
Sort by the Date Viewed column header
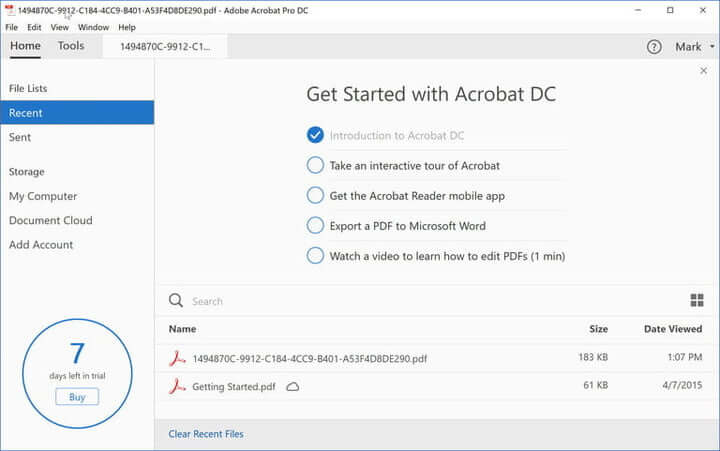pos(673,329)
